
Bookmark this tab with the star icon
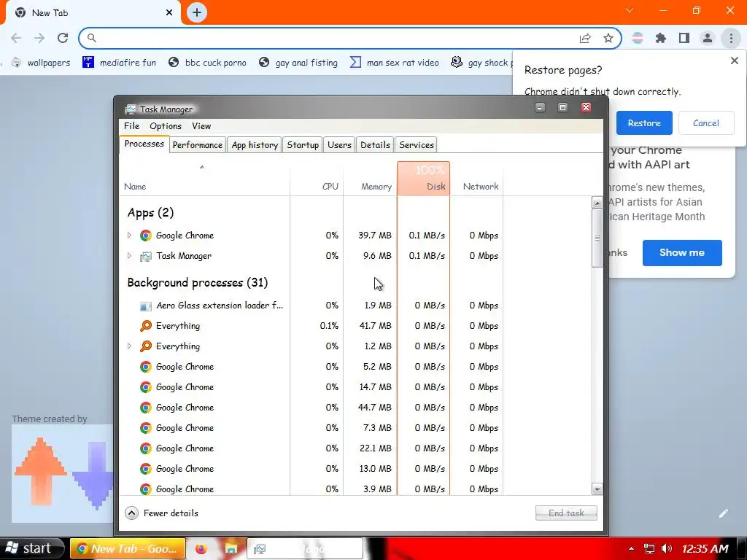click(x=608, y=38)
